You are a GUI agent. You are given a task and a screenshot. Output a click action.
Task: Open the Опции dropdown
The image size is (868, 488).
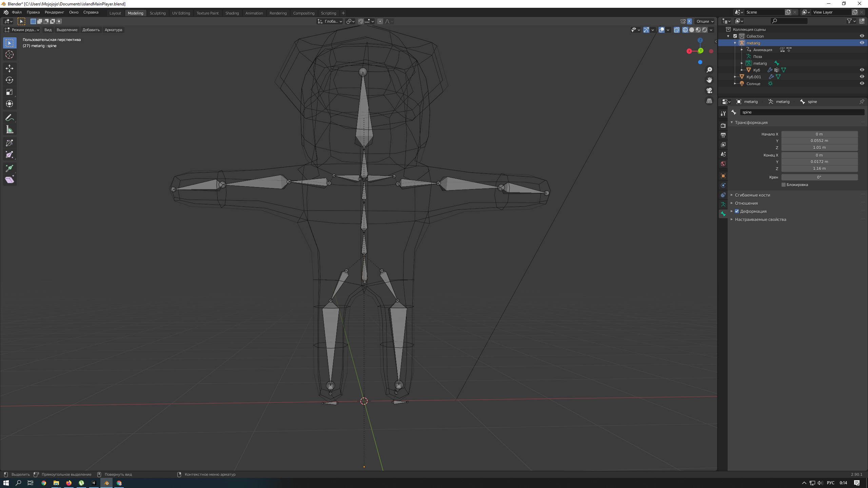(x=705, y=21)
